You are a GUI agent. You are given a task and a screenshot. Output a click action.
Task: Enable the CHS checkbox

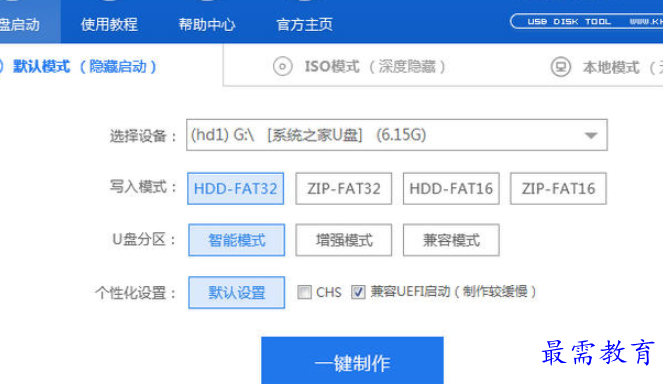[x=304, y=292]
